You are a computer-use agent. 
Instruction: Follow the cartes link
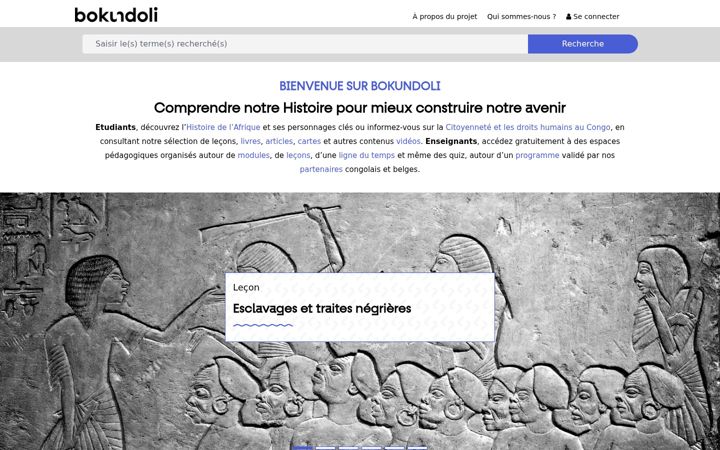pos(309,141)
